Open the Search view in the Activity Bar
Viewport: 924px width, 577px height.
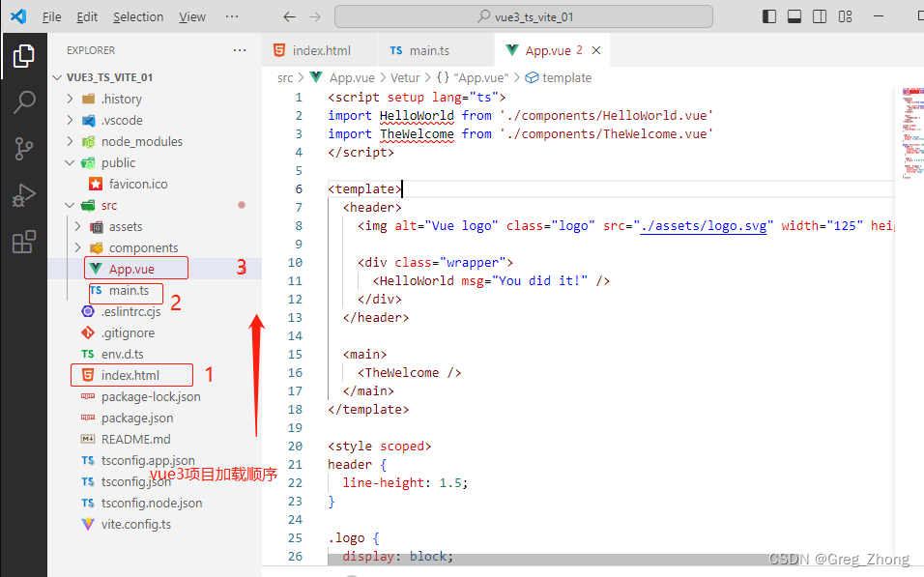pos(24,100)
